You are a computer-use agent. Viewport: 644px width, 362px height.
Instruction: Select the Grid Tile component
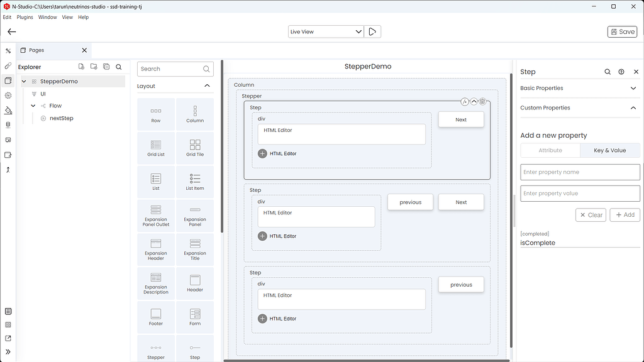point(195,148)
